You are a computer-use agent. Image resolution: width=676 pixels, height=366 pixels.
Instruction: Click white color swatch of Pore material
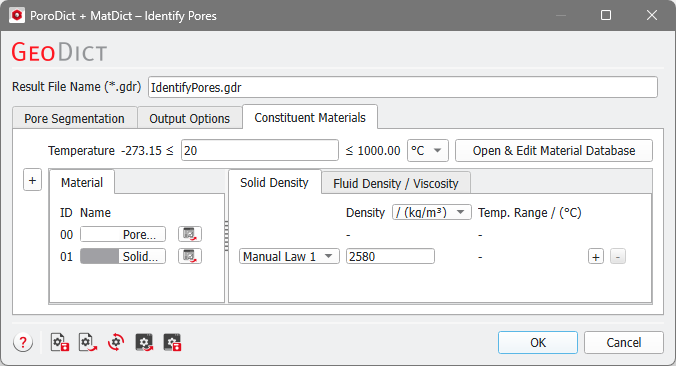(99, 235)
